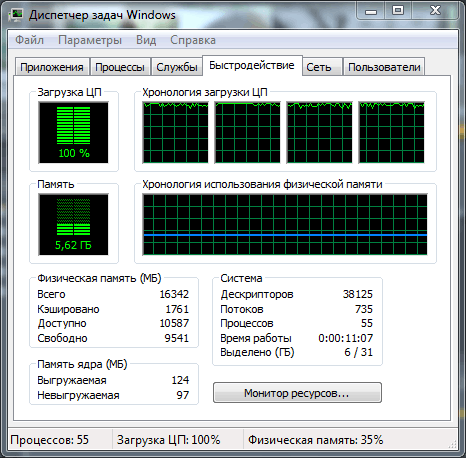
Task: Click the physical memory usage history graph
Action: [285, 225]
